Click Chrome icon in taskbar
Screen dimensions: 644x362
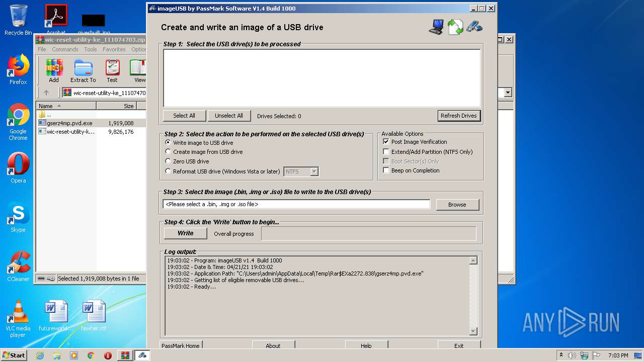click(x=91, y=355)
